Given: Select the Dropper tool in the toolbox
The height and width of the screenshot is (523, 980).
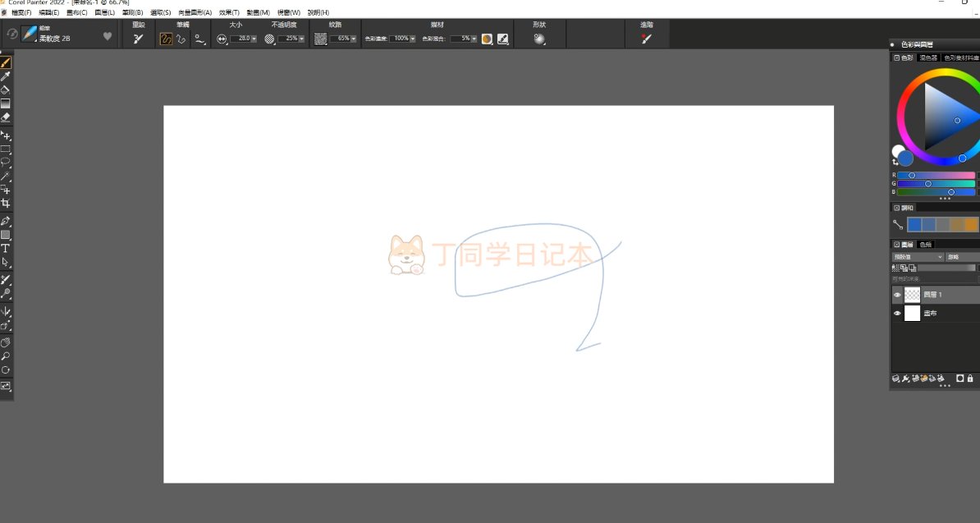Looking at the screenshot, I should pyautogui.click(x=5, y=76).
